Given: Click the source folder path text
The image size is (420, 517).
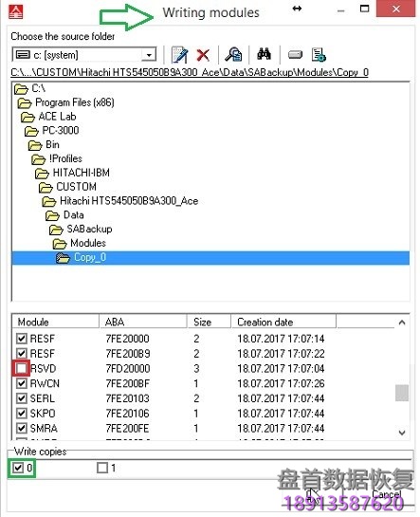Looking at the screenshot, I should (190, 72).
